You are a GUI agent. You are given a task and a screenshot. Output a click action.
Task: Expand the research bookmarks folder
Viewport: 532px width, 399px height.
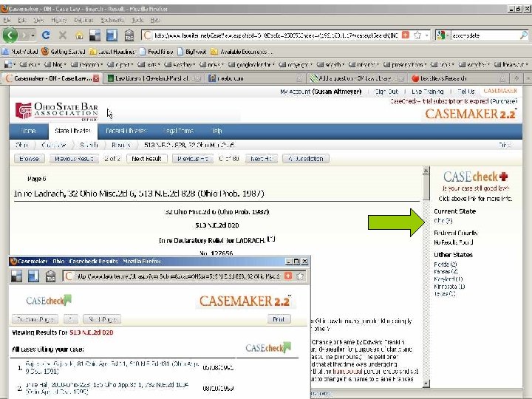coord(86,64)
